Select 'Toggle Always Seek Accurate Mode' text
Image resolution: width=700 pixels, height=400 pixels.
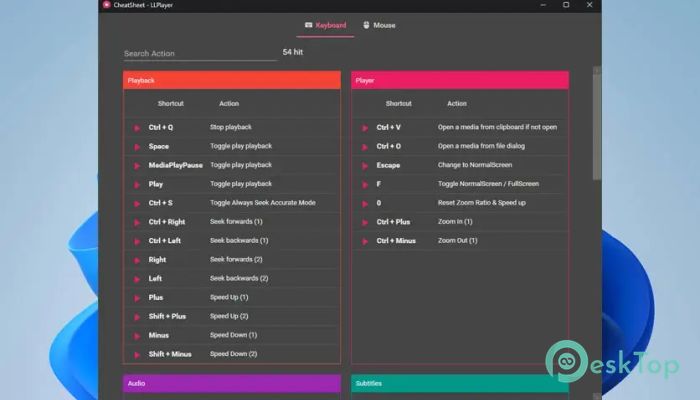point(262,203)
